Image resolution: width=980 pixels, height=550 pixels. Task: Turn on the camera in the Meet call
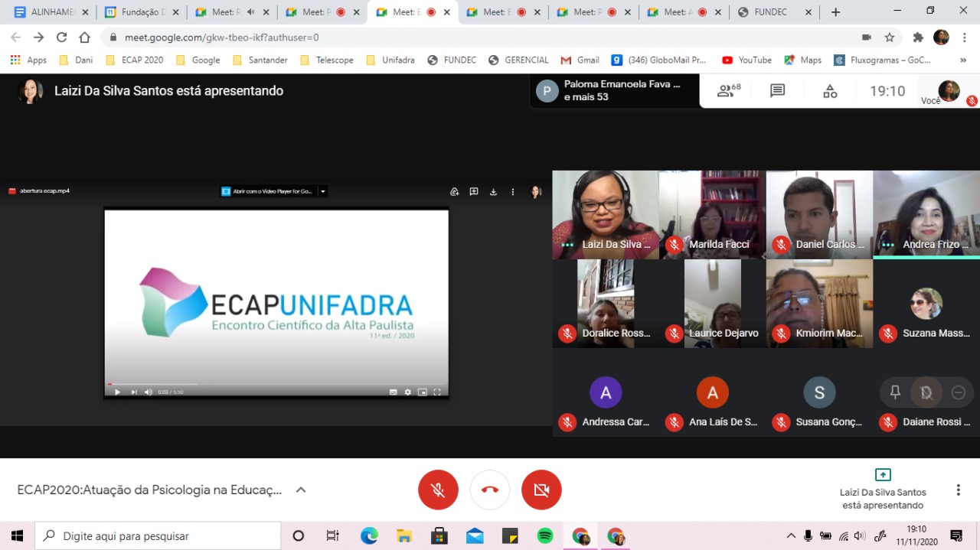pyautogui.click(x=541, y=490)
